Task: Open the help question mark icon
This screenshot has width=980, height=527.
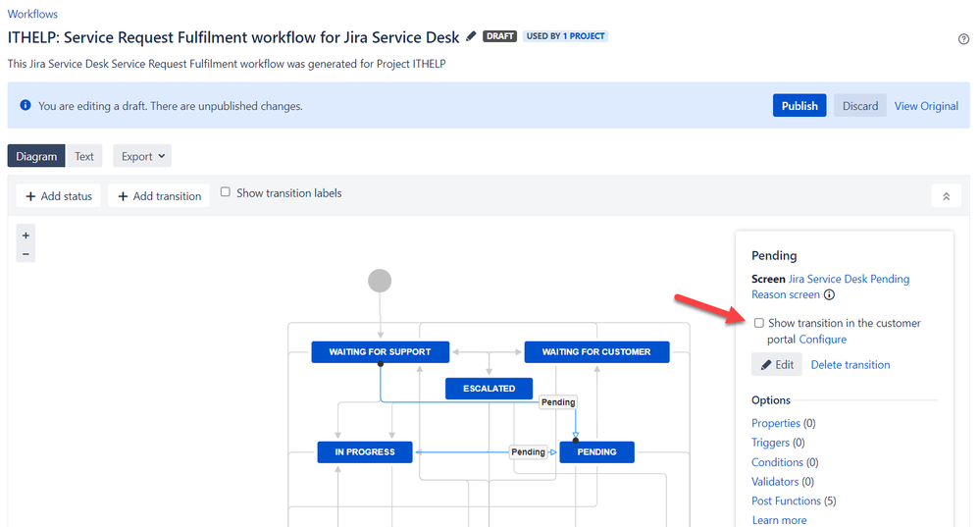Action: tap(963, 38)
